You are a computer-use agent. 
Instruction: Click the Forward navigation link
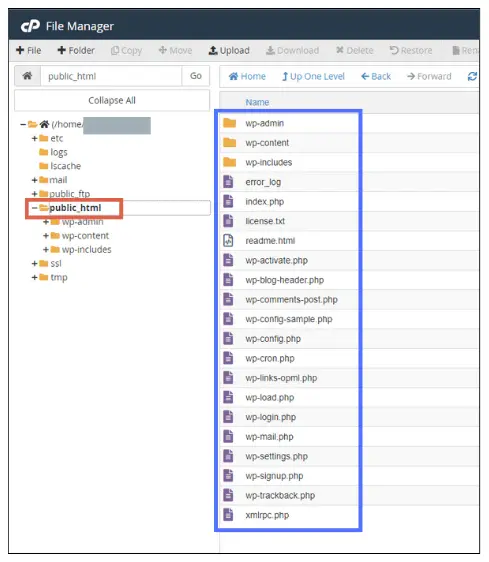click(429, 76)
